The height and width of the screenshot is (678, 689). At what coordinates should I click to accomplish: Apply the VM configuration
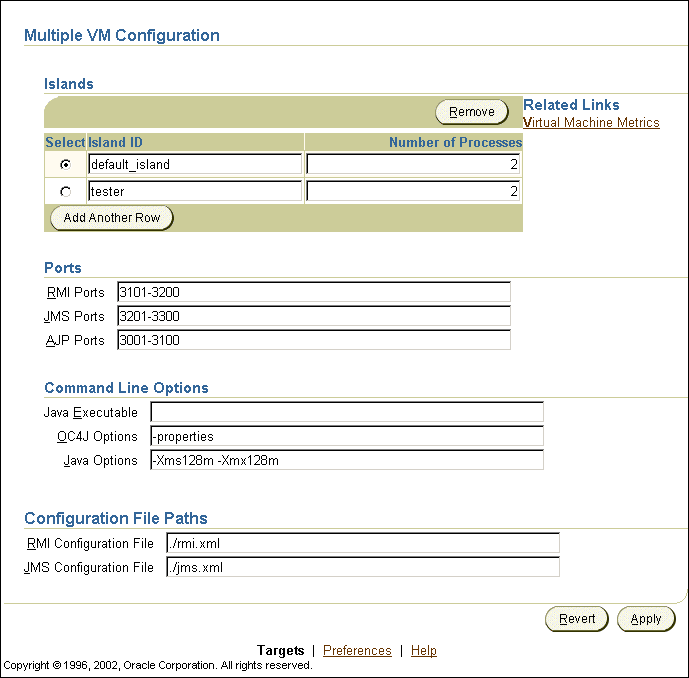click(646, 619)
